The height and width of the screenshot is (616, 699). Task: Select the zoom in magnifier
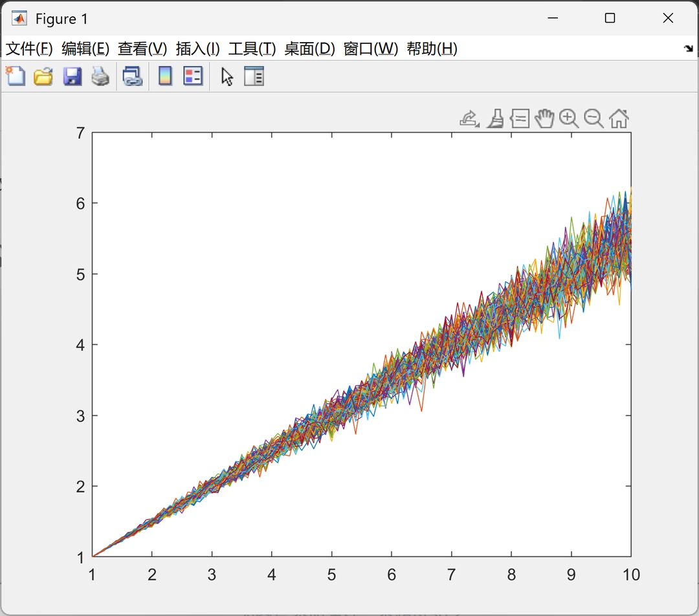[569, 119]
